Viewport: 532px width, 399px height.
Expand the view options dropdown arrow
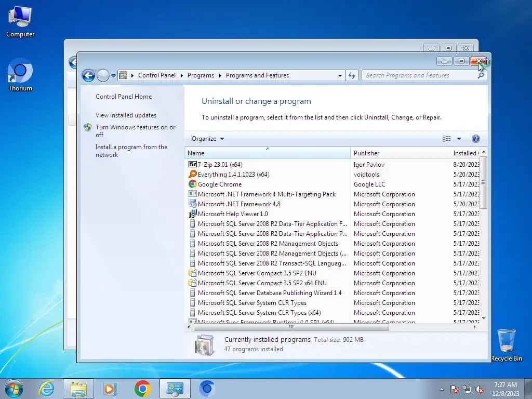(459, 139)
